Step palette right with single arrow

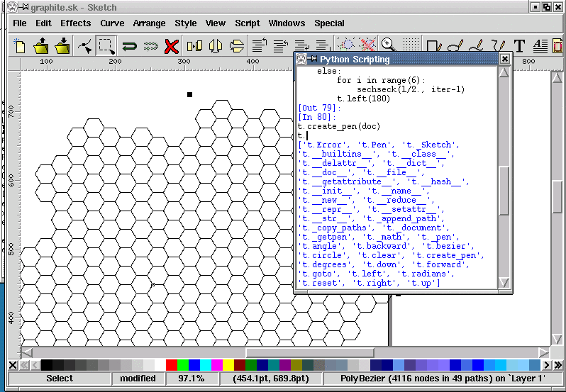point(547,365)
